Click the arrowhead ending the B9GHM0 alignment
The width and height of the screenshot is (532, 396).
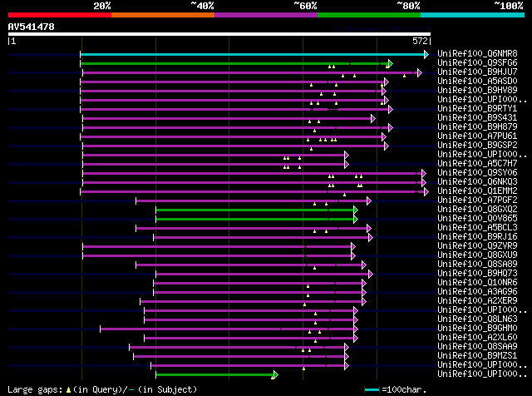click(x=356, y=329)
